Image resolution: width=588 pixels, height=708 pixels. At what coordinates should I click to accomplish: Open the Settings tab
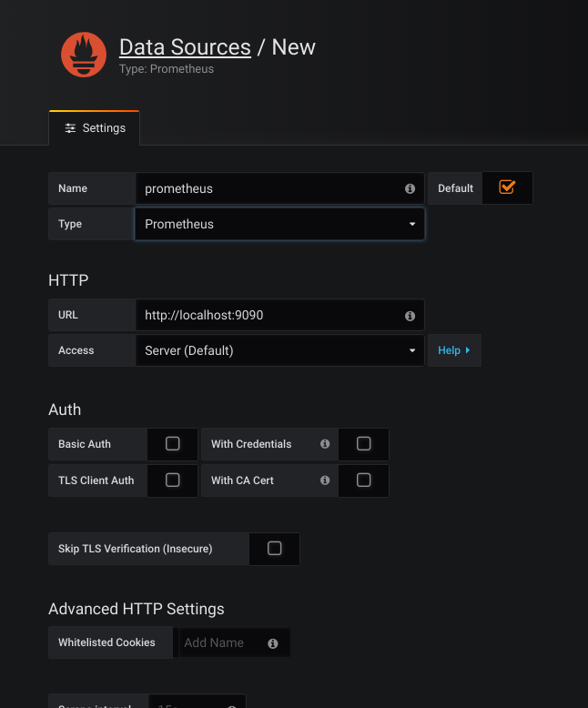pyautogui.click(x=95, y=128)
